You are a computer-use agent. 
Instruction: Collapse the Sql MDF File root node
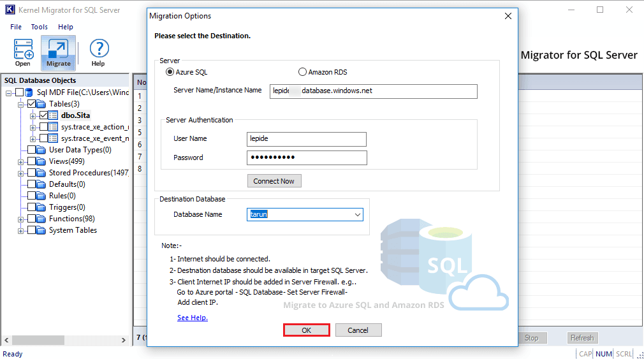(8, 93)
